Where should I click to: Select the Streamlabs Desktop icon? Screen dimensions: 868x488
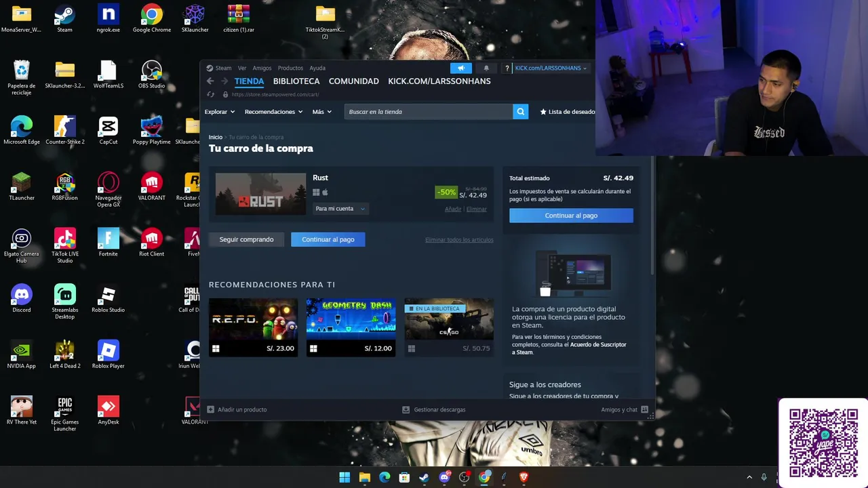click(65, 302)
